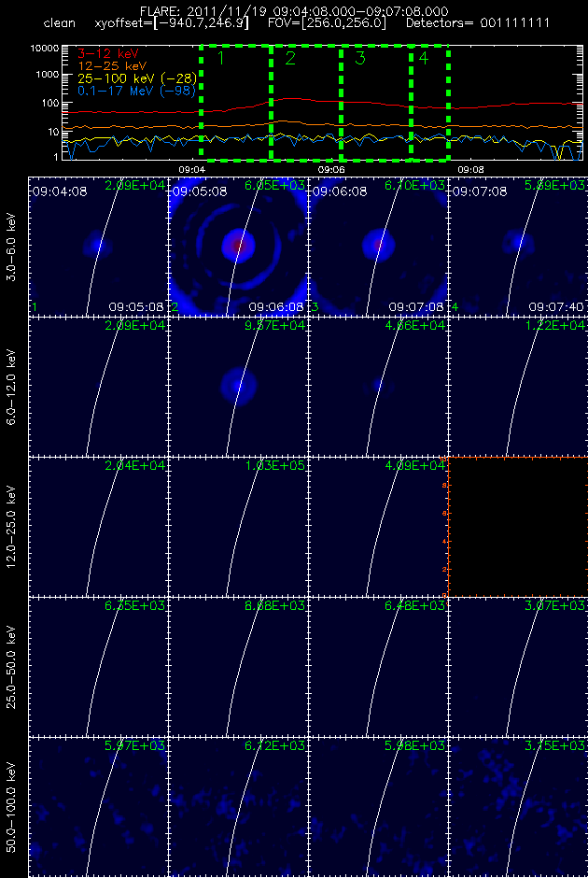Image resolution: width=588 pixels, height=878 pixels.
Task: Open the 3.0-6.0 keV image starting 09:05:08
Action: [238, 247]
